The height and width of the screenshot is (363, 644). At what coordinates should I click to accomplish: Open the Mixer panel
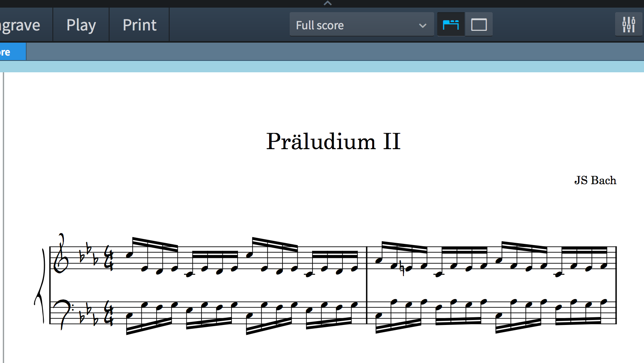tap(629, 25)
